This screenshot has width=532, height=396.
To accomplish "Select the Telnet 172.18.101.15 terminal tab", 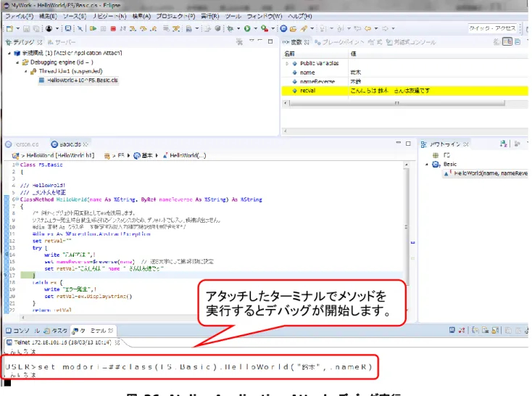I will pyautogui.click(x=63, y=342).
